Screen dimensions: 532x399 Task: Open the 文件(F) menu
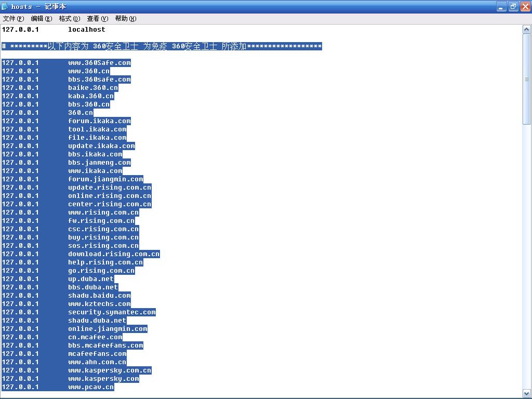point(14,19)
